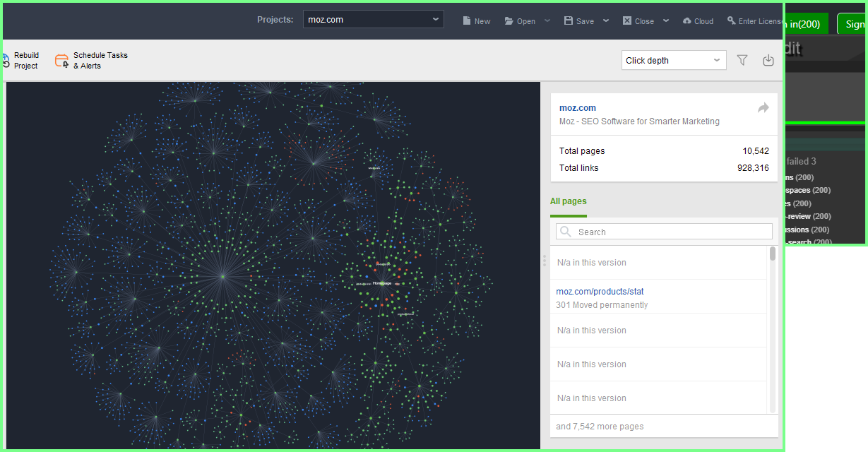Click 'spaces (200)' entry in background window
The image size is (868, 452).
point(808,191)
